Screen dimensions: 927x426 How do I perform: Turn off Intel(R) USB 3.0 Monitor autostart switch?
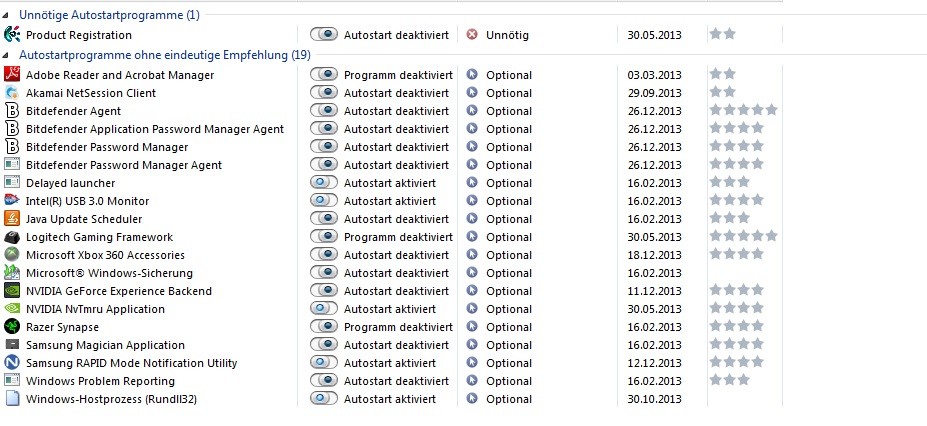[x=324, y=201]
